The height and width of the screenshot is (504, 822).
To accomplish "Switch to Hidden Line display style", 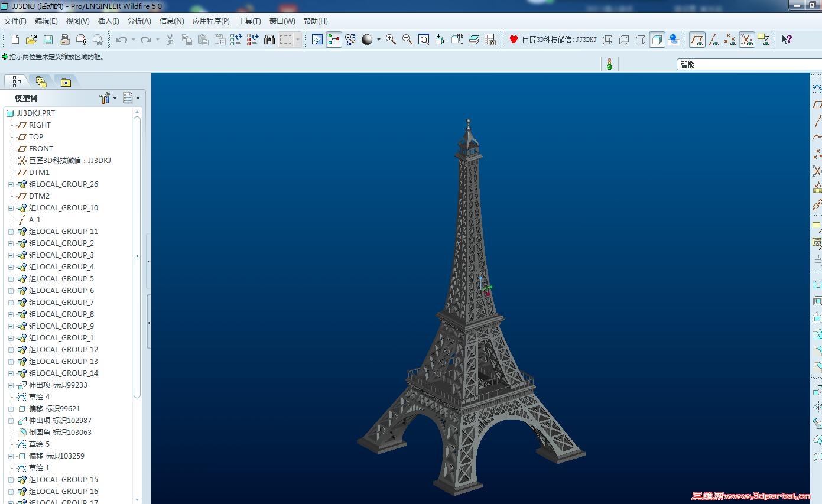I will 624,40.
